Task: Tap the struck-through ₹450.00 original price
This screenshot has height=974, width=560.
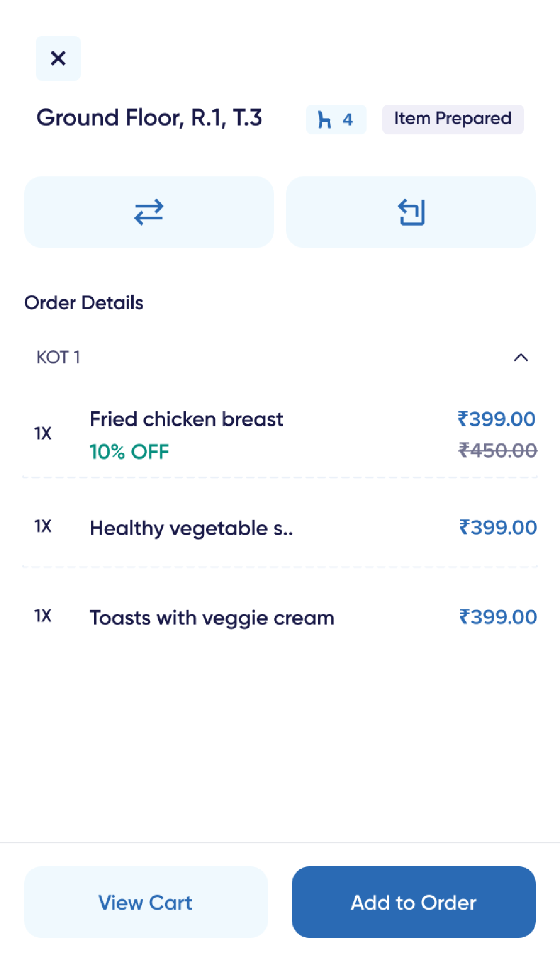Action: pyautogui.click(x=498, y=450)
